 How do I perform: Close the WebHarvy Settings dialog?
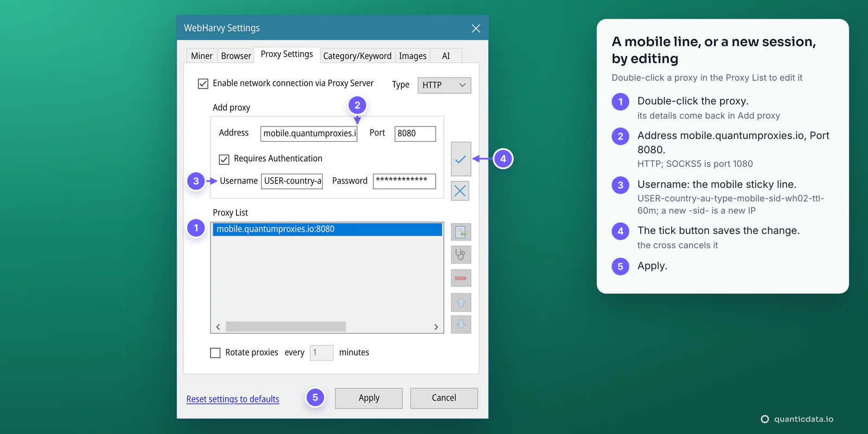[x=476, y=28]
